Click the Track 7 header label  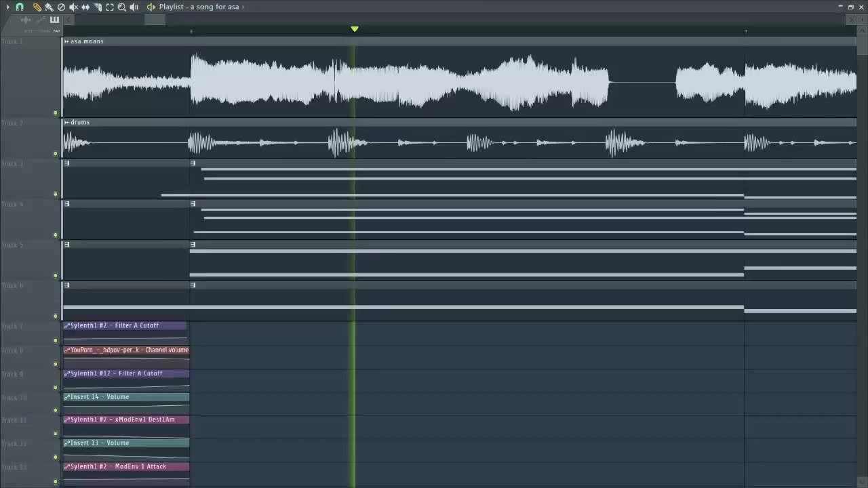(x=12, y=326)
